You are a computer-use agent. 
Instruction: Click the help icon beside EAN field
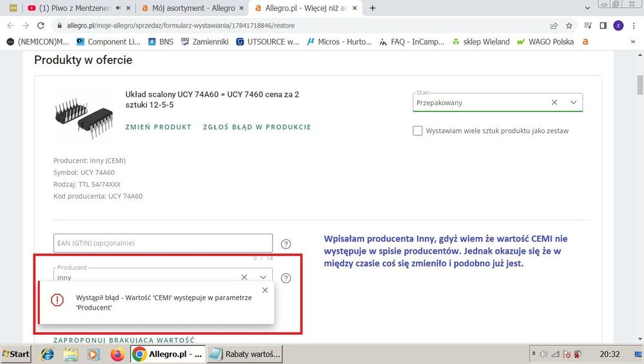point(286,244)
